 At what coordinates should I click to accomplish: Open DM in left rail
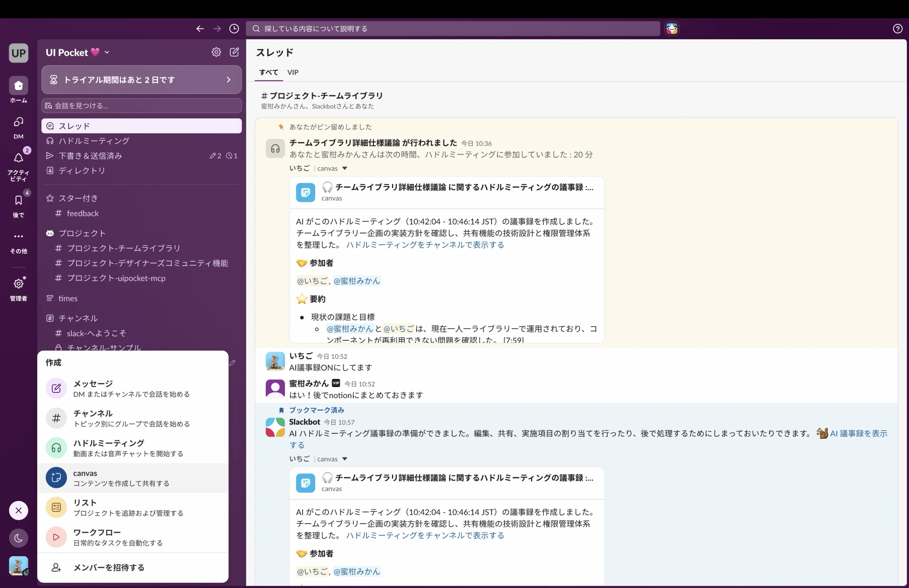click(x=18, y=128)
